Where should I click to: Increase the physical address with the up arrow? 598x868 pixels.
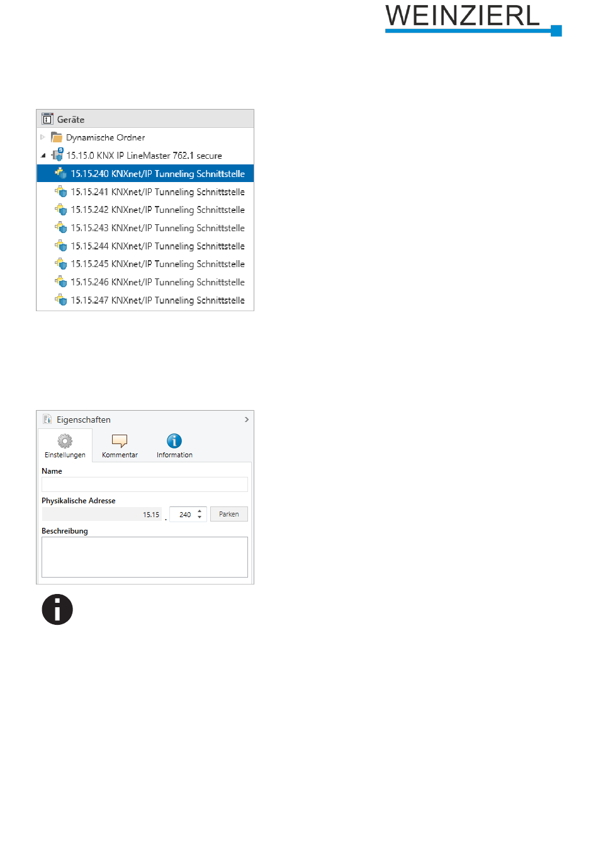point(200,511)
